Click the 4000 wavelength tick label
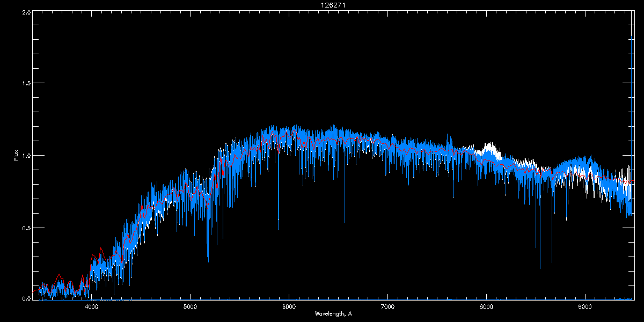This screenshot has height=322, width=644. (x=92, y=307)
